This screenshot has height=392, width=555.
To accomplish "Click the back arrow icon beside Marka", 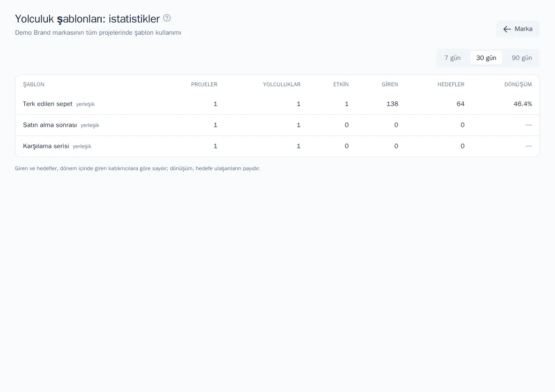I will (507, 29).
